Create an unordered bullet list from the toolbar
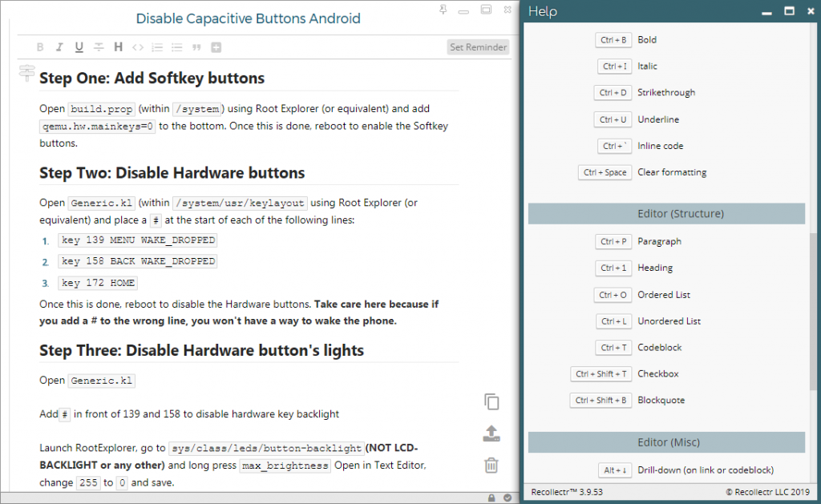Screen dimensions: 821x504 click(177, 47)
